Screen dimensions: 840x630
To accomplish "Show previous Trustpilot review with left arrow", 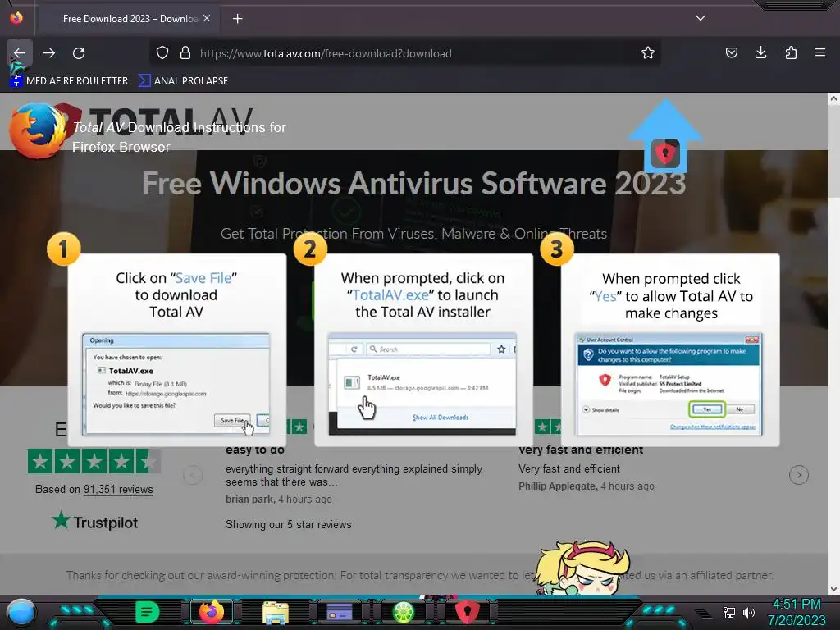I will [193, 475].
